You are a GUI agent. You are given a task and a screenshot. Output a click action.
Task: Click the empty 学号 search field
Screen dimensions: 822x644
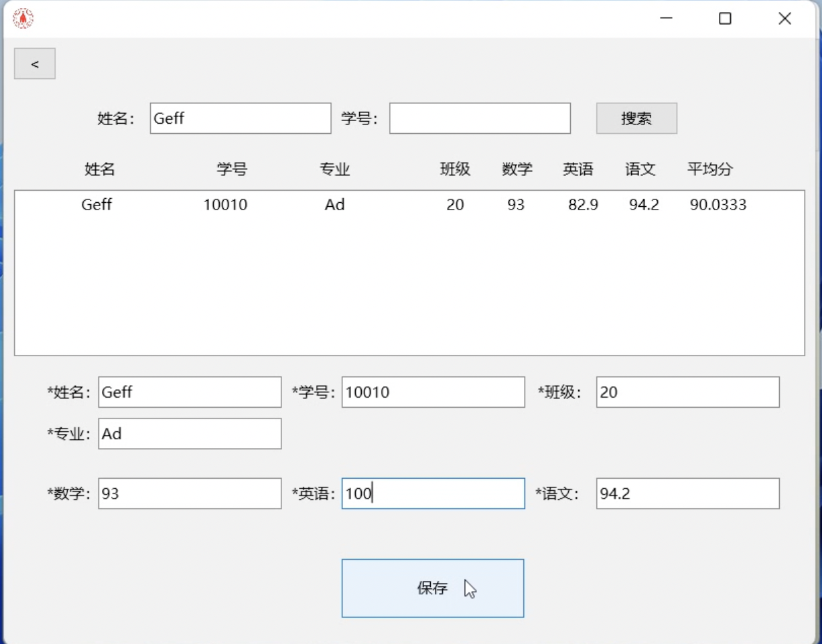(480, 118)
